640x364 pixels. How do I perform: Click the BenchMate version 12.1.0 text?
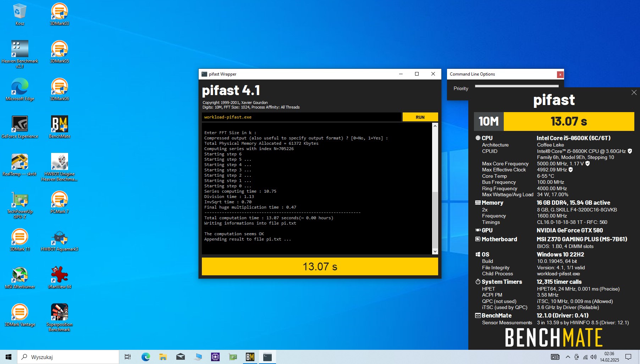pyautogui.click(x=563, y=315)
